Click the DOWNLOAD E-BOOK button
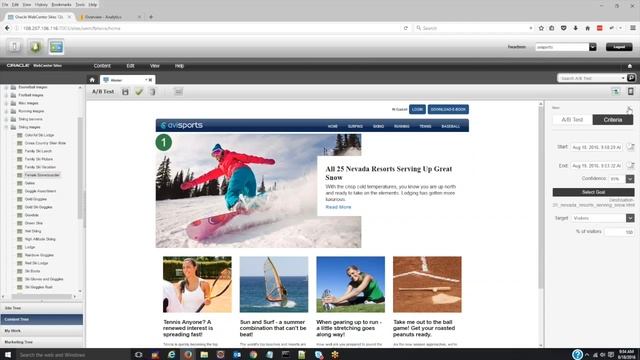 click(448, 109)
